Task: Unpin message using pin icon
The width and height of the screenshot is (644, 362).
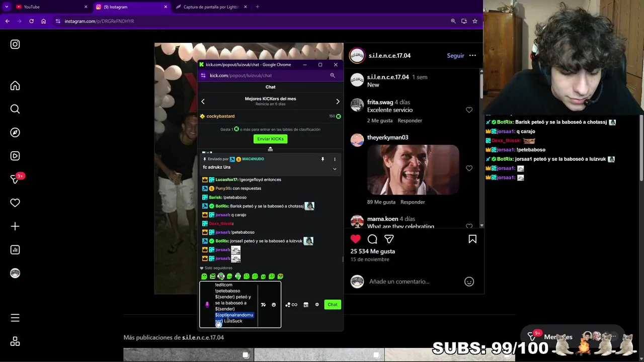Action: pyautogui.click(x=323, y=159)
